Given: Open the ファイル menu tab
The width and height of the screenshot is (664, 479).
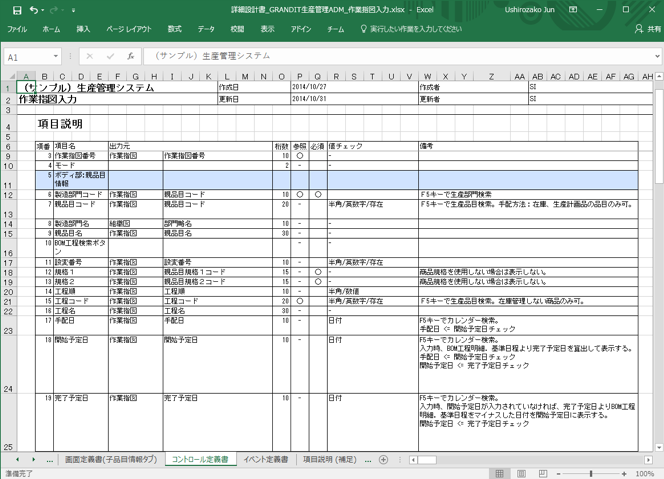Looking at the screenshot, I should click(x=17, y=30).
